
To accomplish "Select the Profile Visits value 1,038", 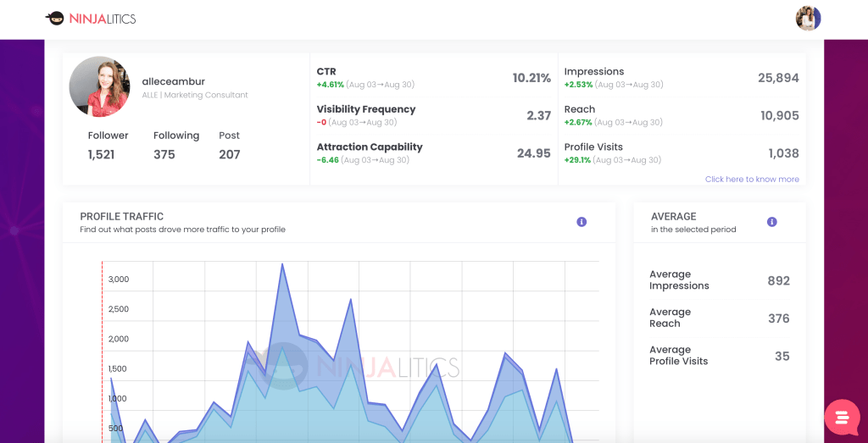I will [783, 153].
